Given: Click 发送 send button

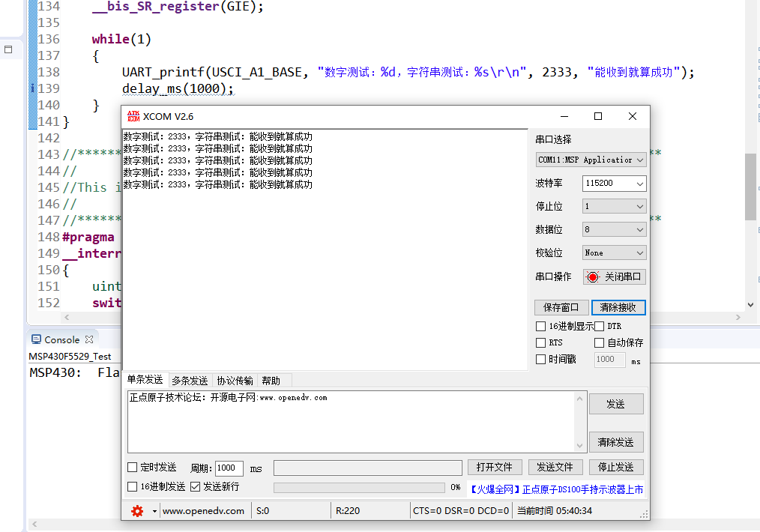Looking at the screenshot, I should [616, 404].
